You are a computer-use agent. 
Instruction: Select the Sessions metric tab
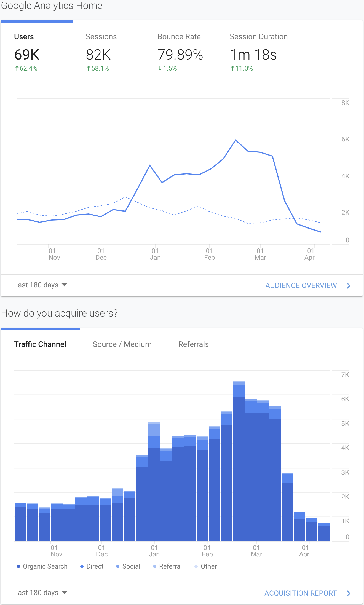pos(108,52)
